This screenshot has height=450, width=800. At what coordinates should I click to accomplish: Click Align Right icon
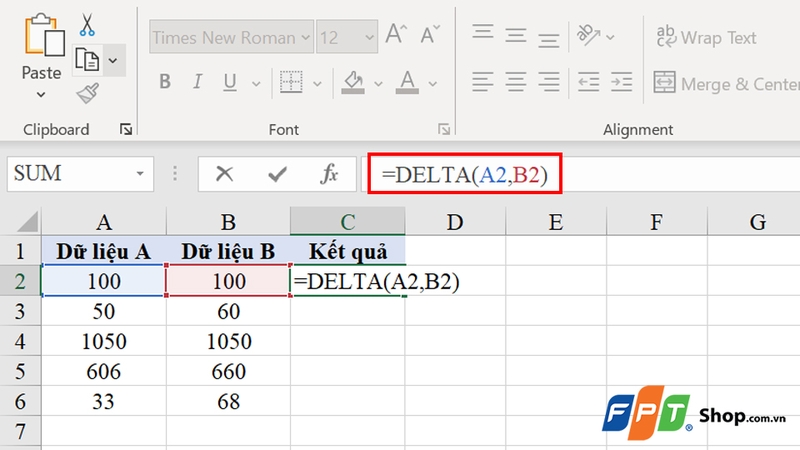pos(549,82)
